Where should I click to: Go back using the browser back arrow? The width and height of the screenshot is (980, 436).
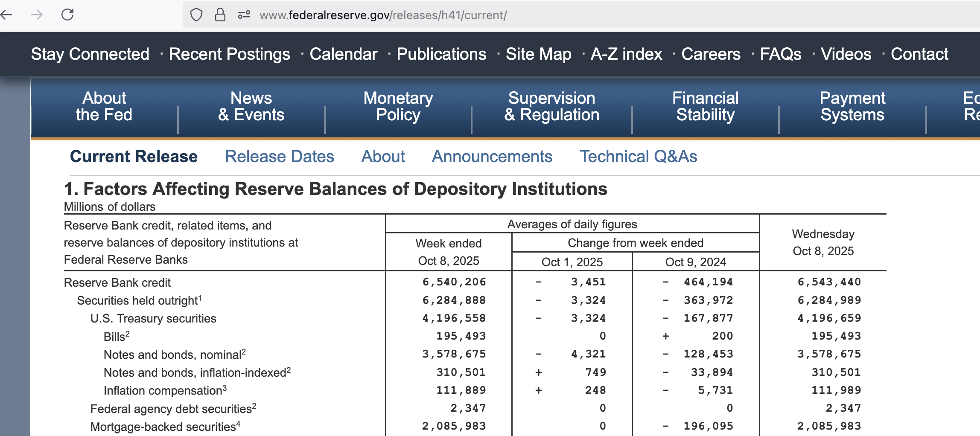coord(6,15)
